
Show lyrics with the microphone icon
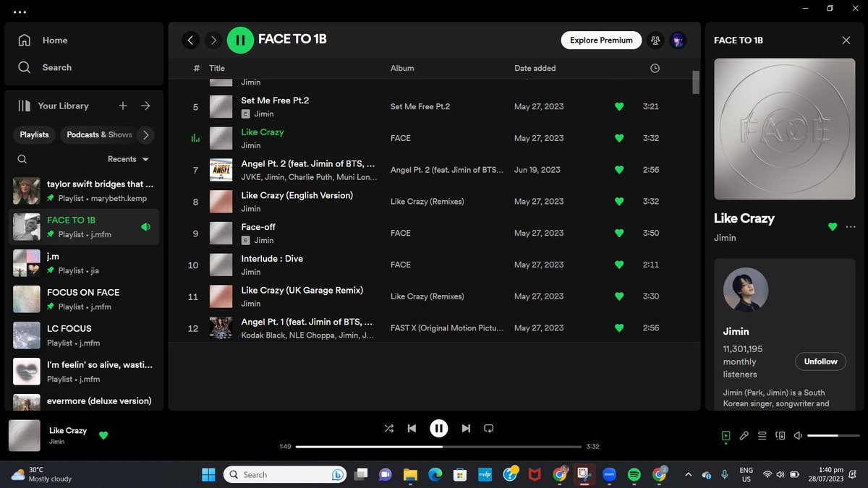click(x=744, y=436)
